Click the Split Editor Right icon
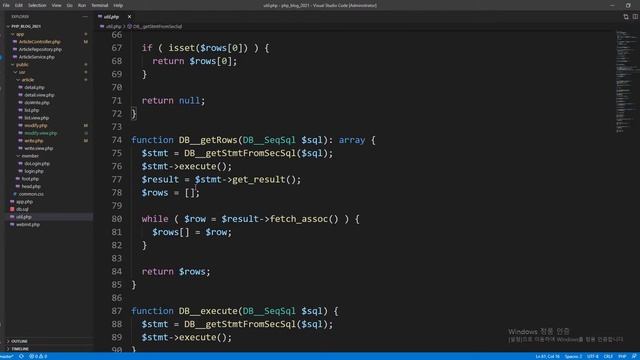 pos(635,17)
